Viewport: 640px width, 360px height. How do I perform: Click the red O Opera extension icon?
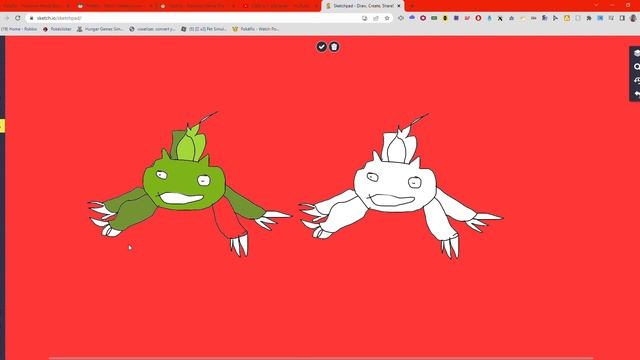pos(478,18)
